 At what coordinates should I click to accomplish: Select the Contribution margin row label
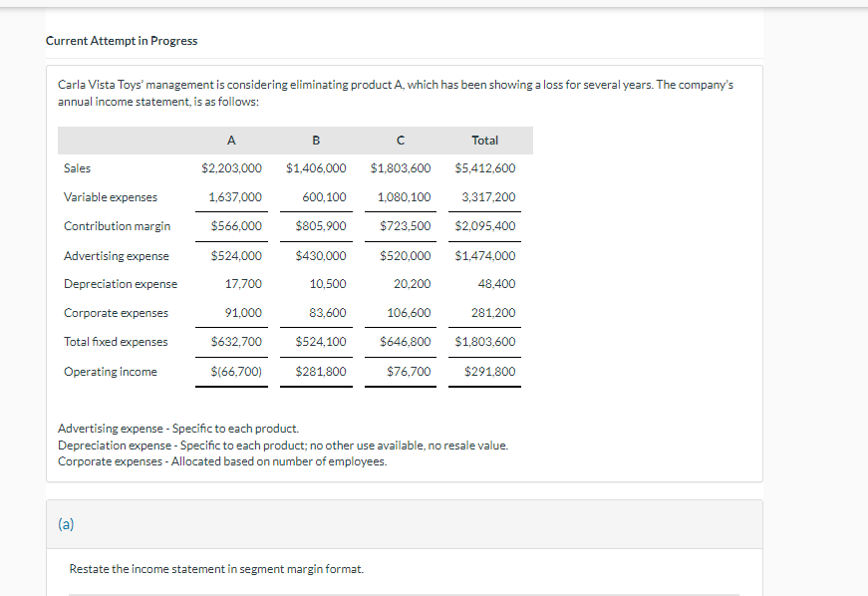117,226
